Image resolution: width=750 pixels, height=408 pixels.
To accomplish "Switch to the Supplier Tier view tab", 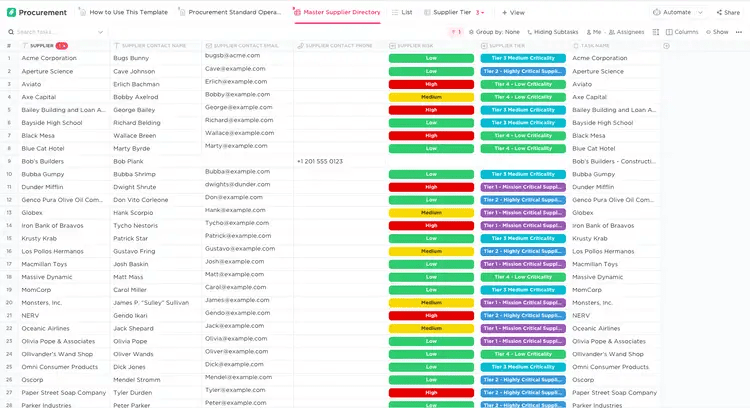I will point(452,12).
